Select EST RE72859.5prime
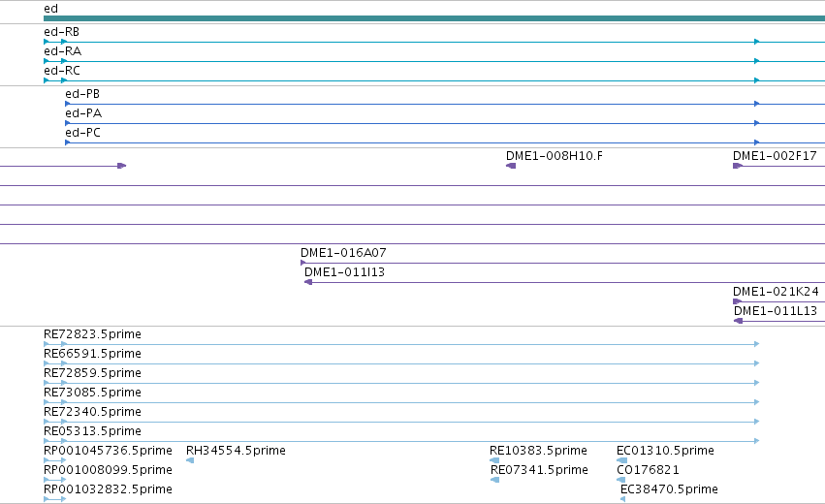Image resolution: width=825 pixels, height=504 pixels. pos(93,373)
